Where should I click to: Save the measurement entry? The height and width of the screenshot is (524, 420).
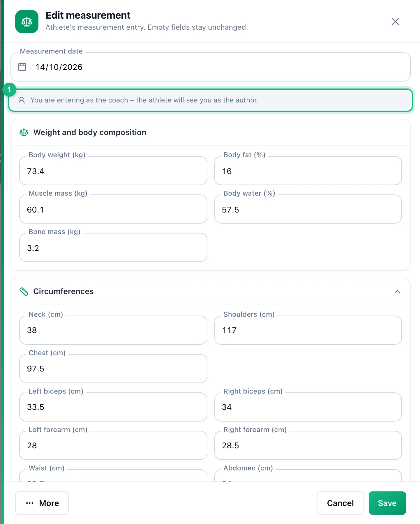point(387,503)
